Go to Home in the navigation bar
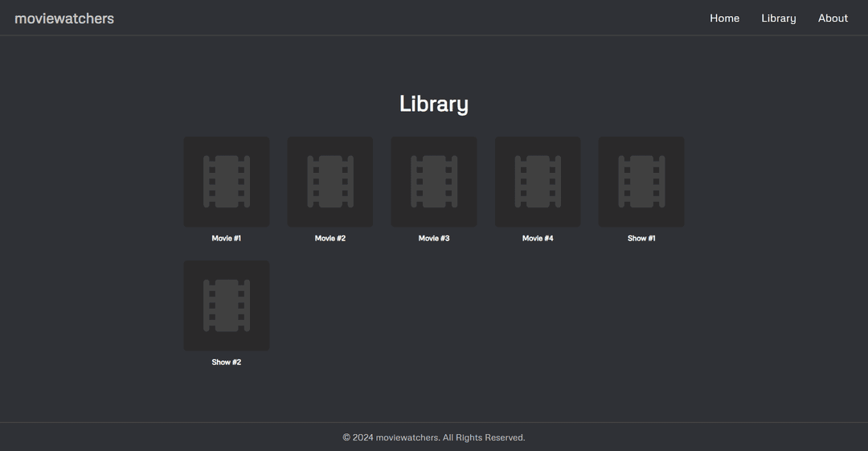868x451 pixels. (724, 18)
